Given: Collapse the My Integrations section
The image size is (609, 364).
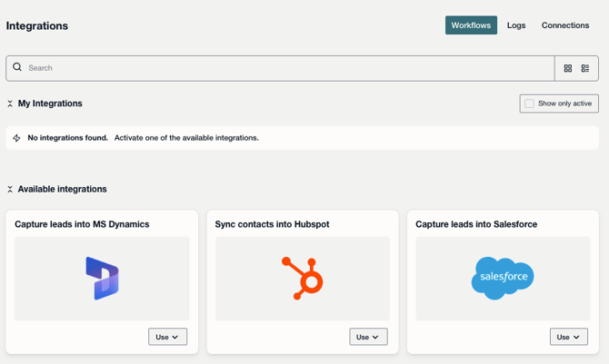Looking at the screenshot, I should pyautogui.click(x=10, y=103).
